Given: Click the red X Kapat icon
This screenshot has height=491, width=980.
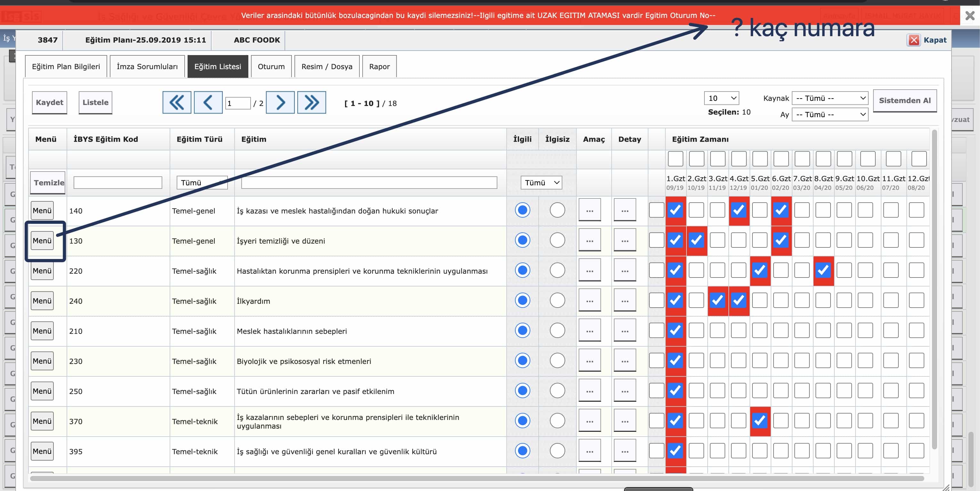Looking at the screenshot, I should pos(914,40).
